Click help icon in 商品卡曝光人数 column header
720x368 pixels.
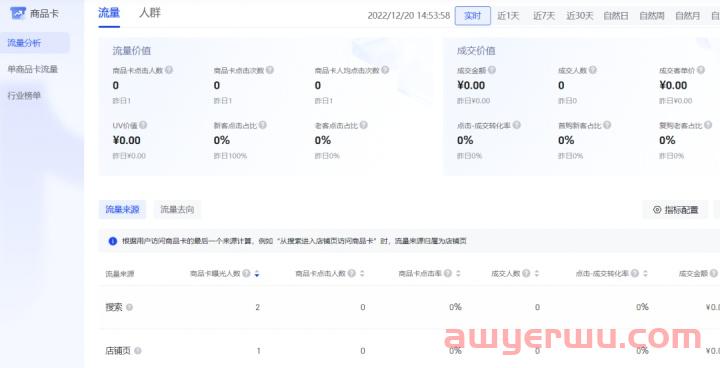point(247,273)
